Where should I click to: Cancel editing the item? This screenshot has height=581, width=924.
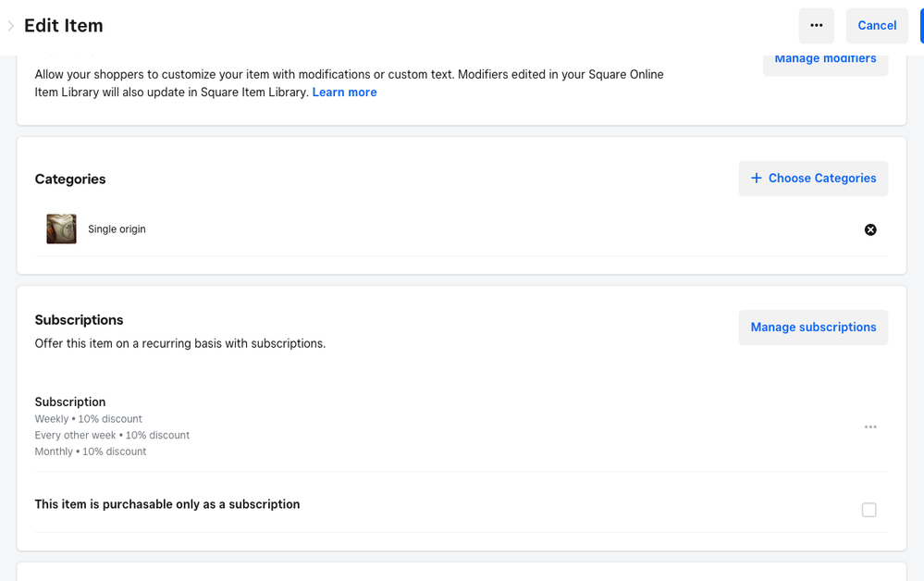tap(876, 26)
